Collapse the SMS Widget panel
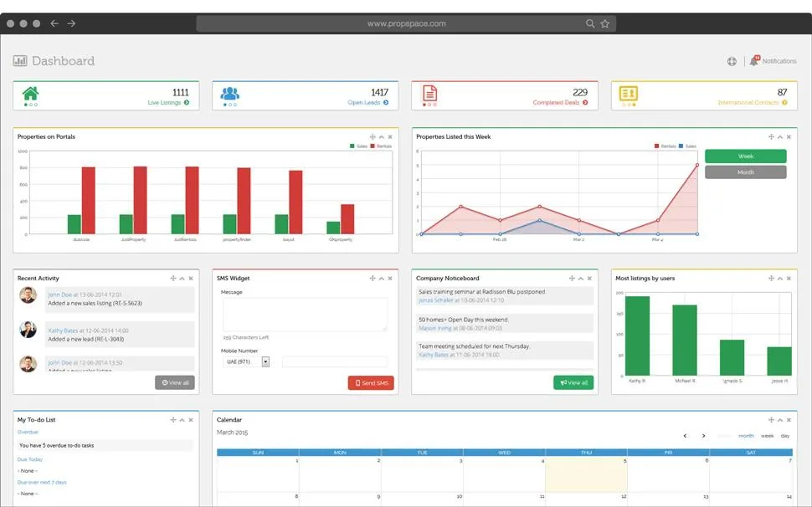 [x=381, y=279]
